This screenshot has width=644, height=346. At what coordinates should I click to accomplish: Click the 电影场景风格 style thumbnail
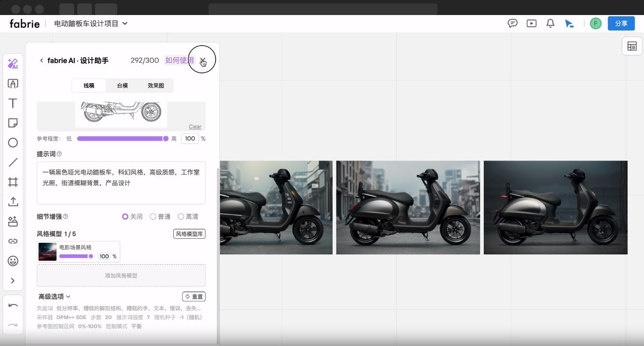point(48,252)
